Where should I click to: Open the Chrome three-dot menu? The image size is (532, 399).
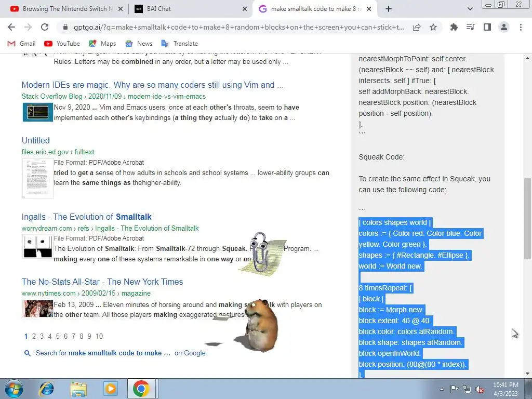tap(521, 27)
